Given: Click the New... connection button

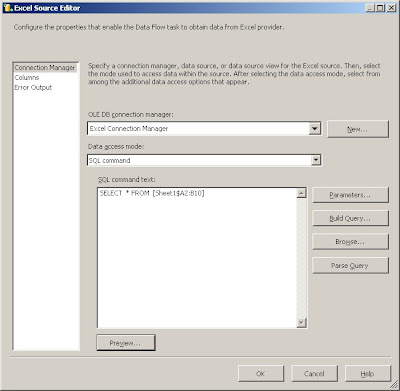Looking at the screenshot, I should (358, 129).
